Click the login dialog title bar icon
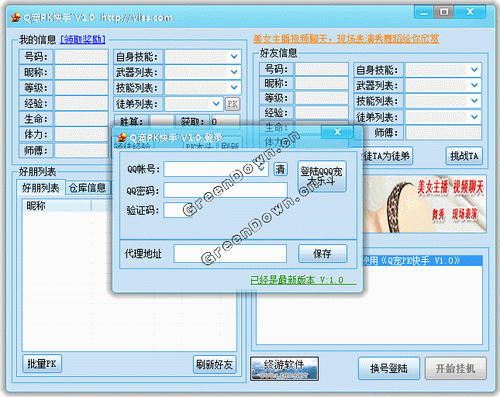 click(x=122, y=137)
